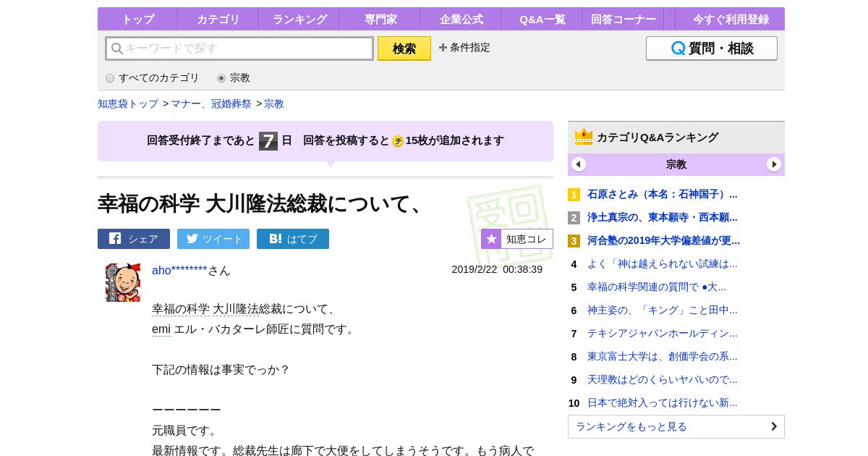Image resolution: width=868 pixels, height=456 pixels.
Task: Click the question timestamp 2019/2/22 00:38:39
Action: [497, 269]
